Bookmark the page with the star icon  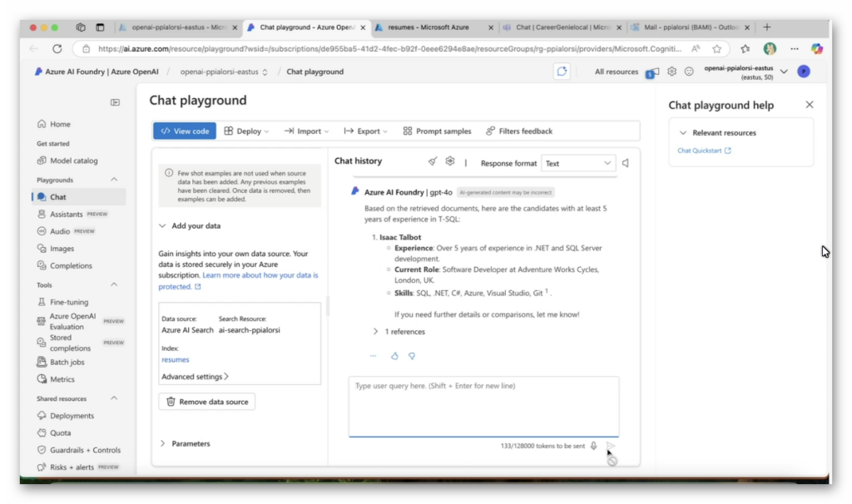[x=717, y=49]
